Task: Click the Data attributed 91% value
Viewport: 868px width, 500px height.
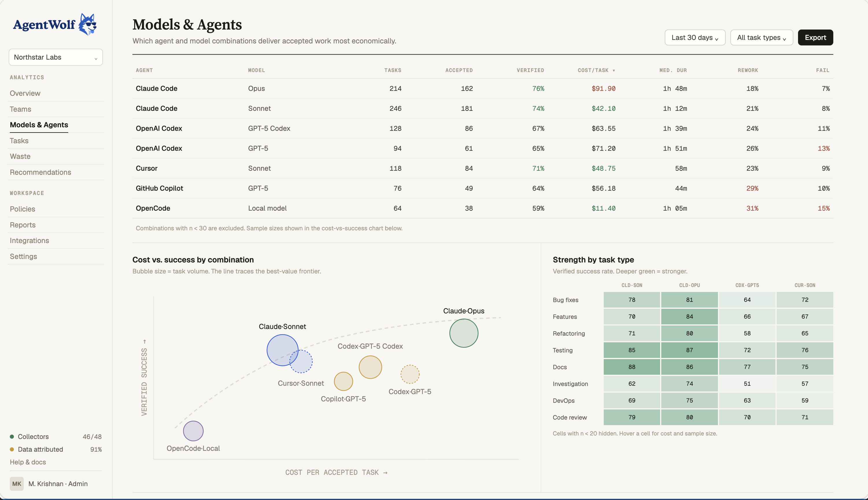Action: 96,449
